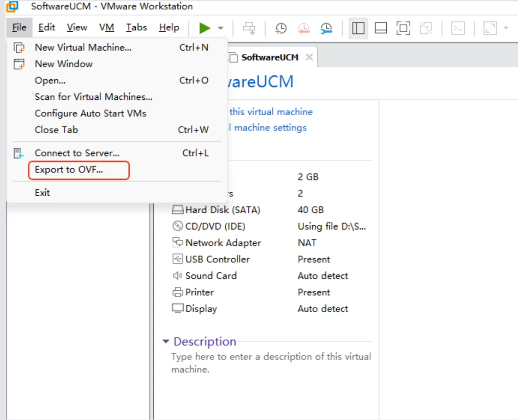This screenshot has width=518, height=420.
Task: Open the power options dropdown arrow
Action: [220, 28]
